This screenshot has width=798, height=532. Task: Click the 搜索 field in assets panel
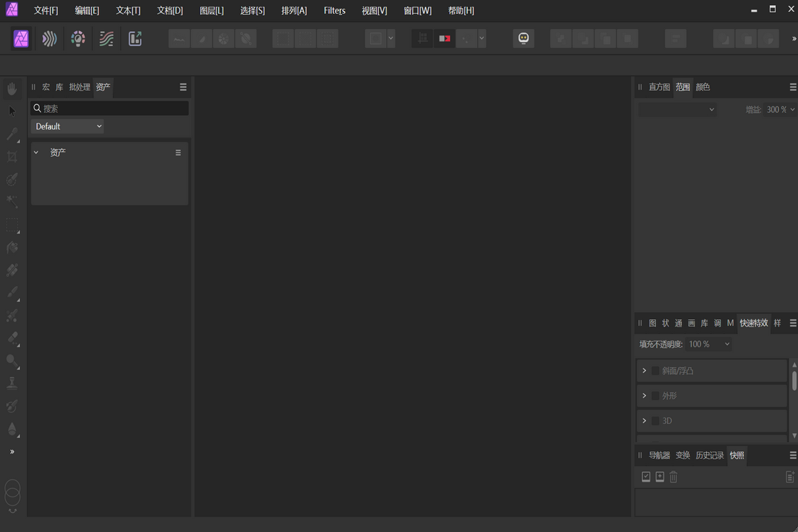point(111,109)
